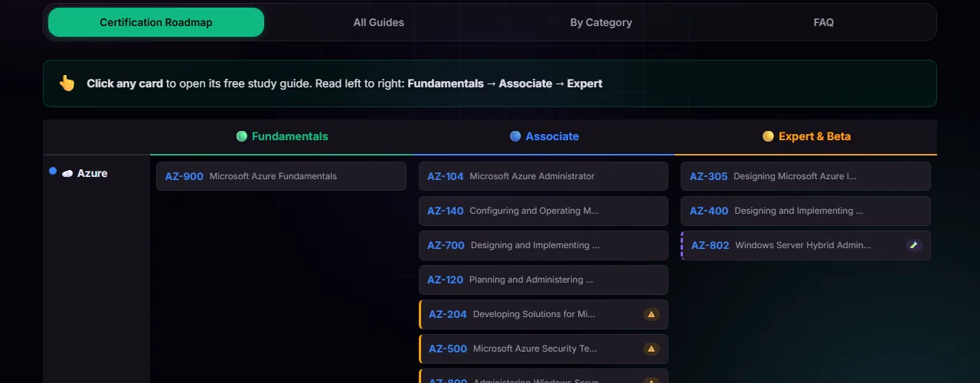Click the pencil icon on the AZ-802 card
The image size is (980, 383).
tap(913, 245)
